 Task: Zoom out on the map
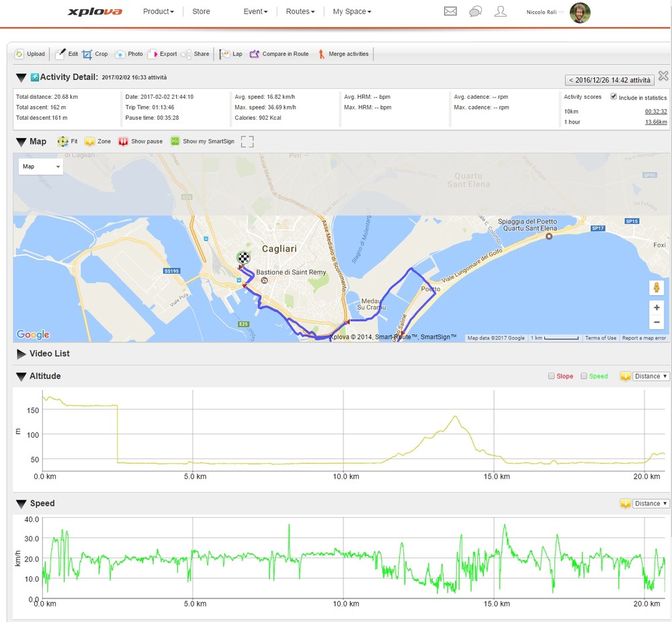(656, 322)
